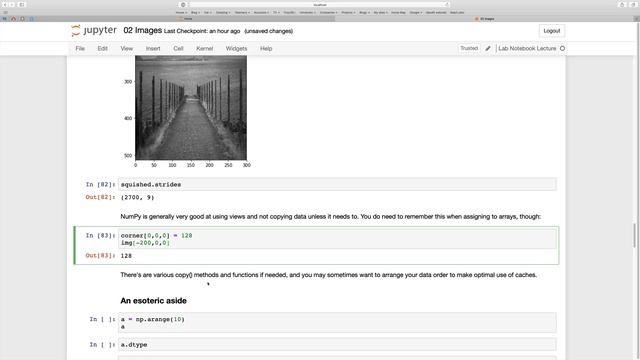Image resolution: width=640 pixels, height=360 pixels.
Task: Click the edit-mode pencil icon
Action: (488, 48)
